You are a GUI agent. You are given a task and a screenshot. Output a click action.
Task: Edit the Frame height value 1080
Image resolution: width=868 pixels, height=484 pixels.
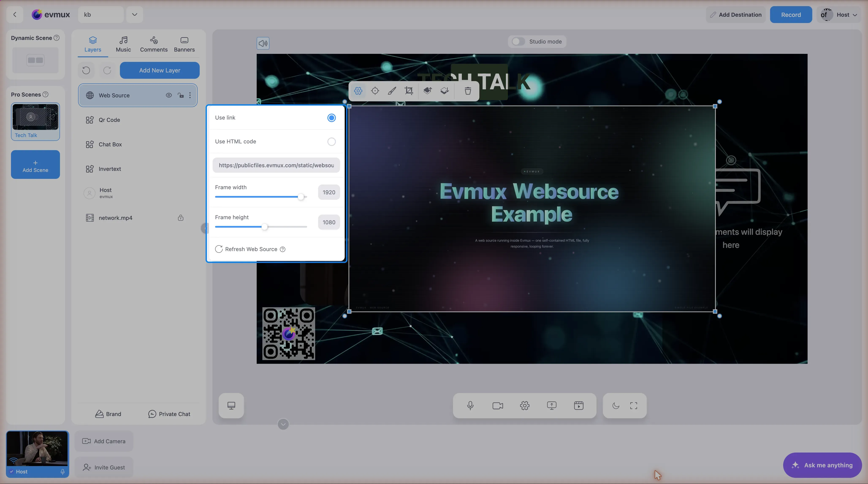tap(329, 222)
